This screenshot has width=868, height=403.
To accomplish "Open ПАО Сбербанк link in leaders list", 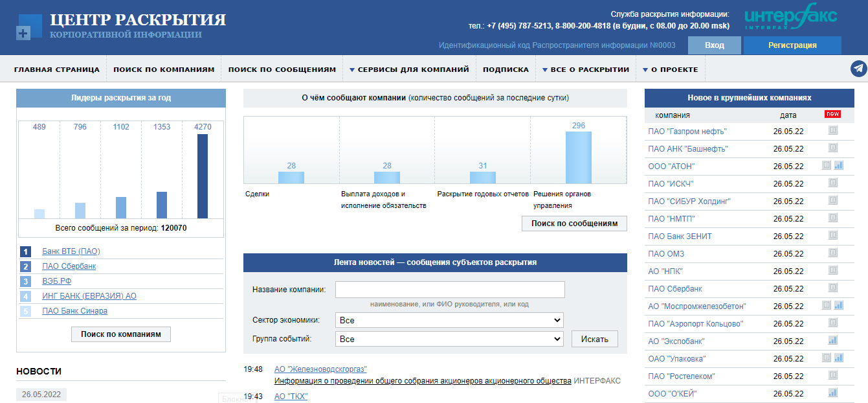I will pyautogui.click(x=69, y=266).
